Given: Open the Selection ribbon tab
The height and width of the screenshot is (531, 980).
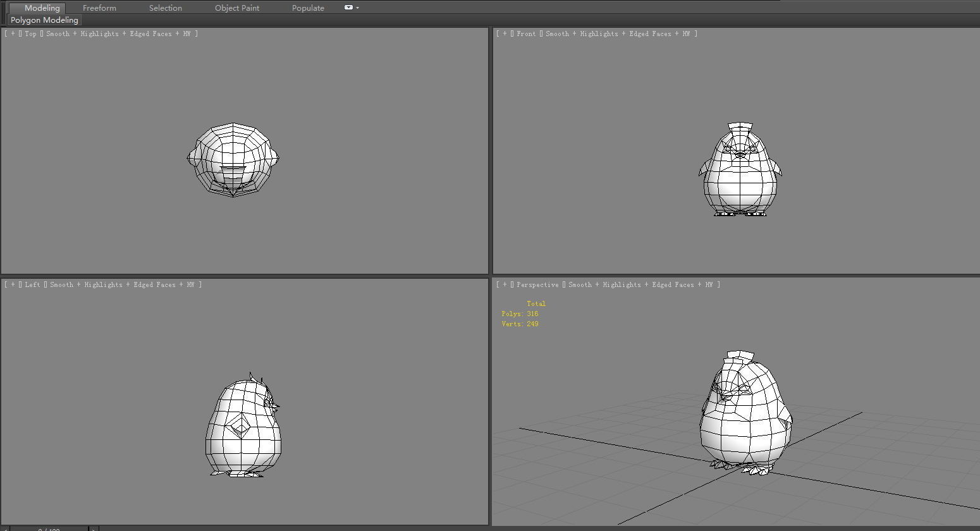Looking at the screenshot, I should click(x=166, y=8).
